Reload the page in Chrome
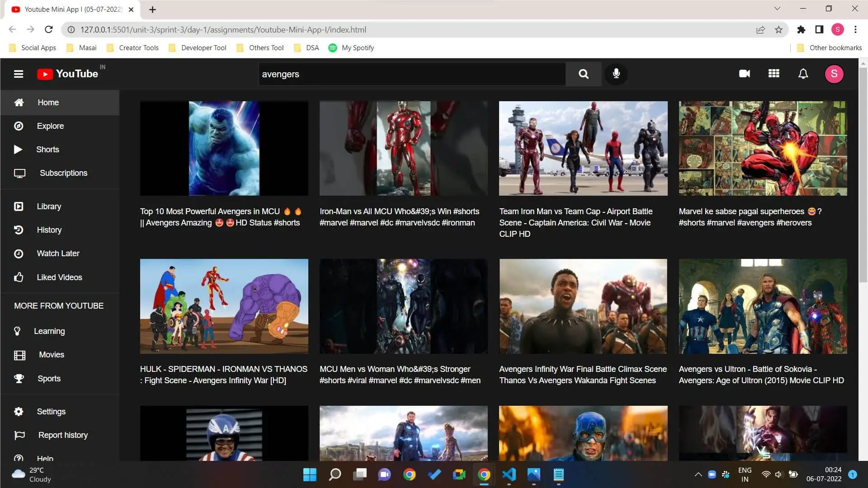Viewport: 868px width, 488px height. [49, 30]
